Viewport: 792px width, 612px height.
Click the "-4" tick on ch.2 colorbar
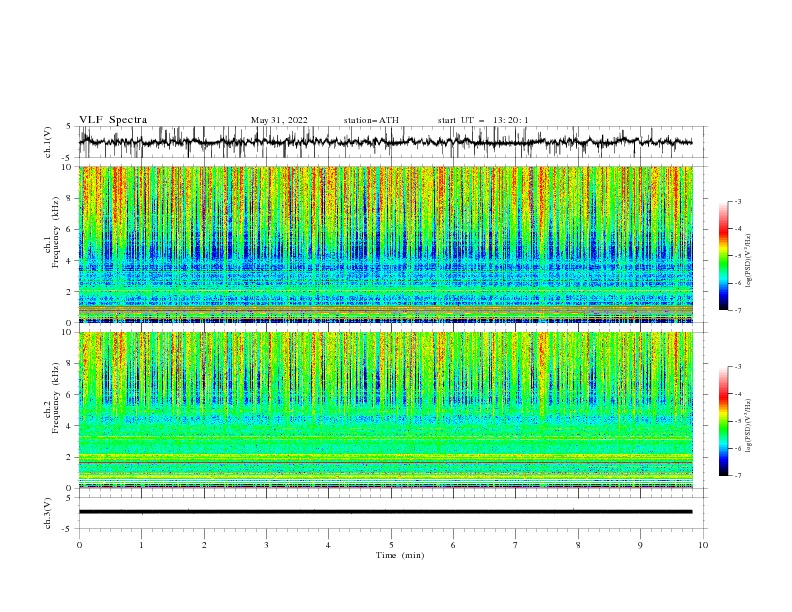click(738, 394)
